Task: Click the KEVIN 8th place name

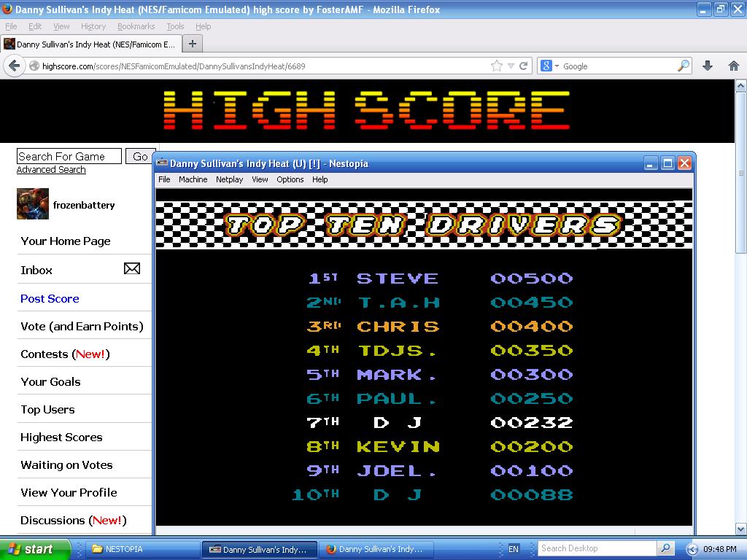Action: [x=398, y=447]
